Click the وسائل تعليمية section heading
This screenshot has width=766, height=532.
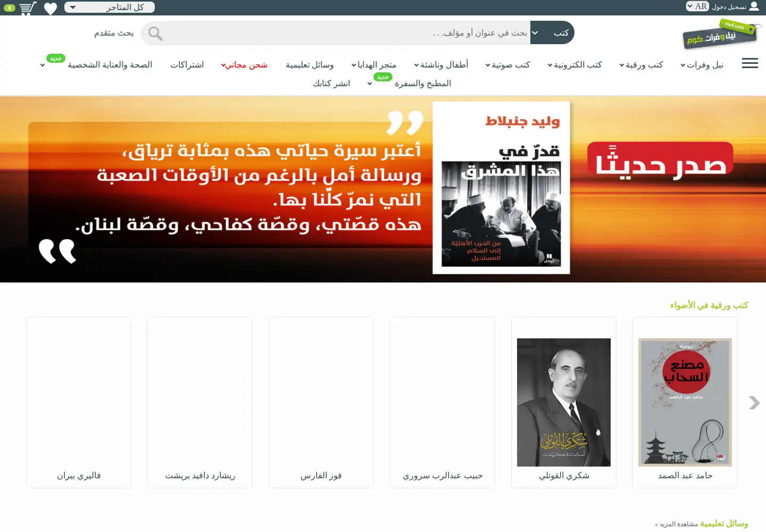[x=724, y=524]
